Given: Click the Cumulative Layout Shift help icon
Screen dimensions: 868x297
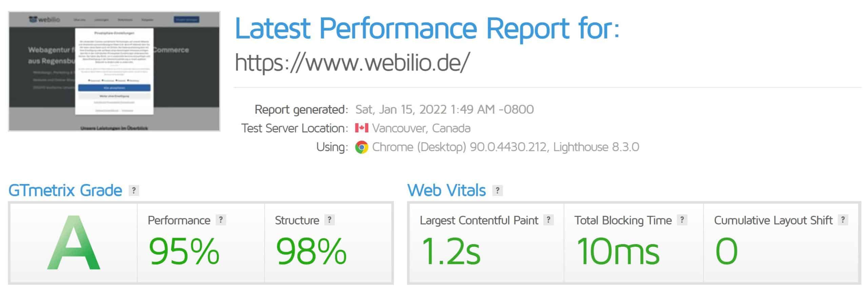Looking at the screenshot, I should (843, 220).
